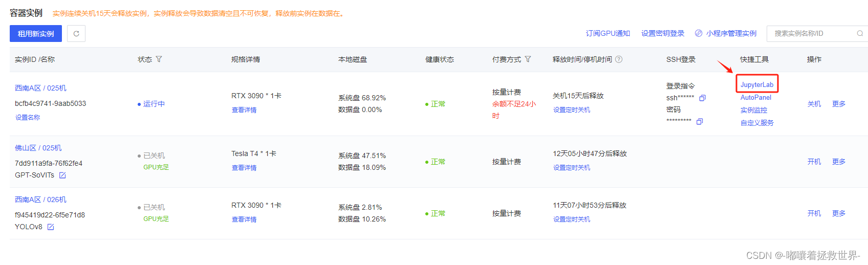
Task: Click instance ID f945419d22-6f5e71d8
Action: pyautogui.click(x=50, y=215)
